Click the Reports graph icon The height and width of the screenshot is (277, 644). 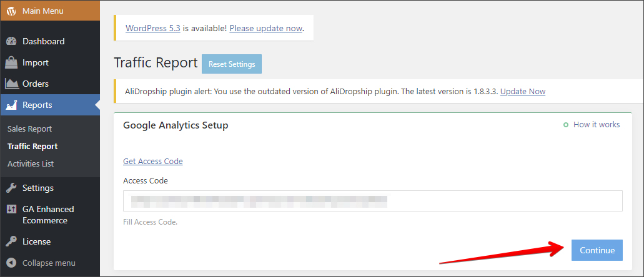click(x=11, y=105)
